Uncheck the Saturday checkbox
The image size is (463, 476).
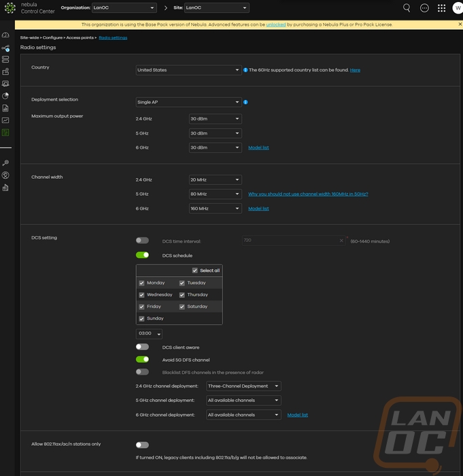tap(182, 307)
